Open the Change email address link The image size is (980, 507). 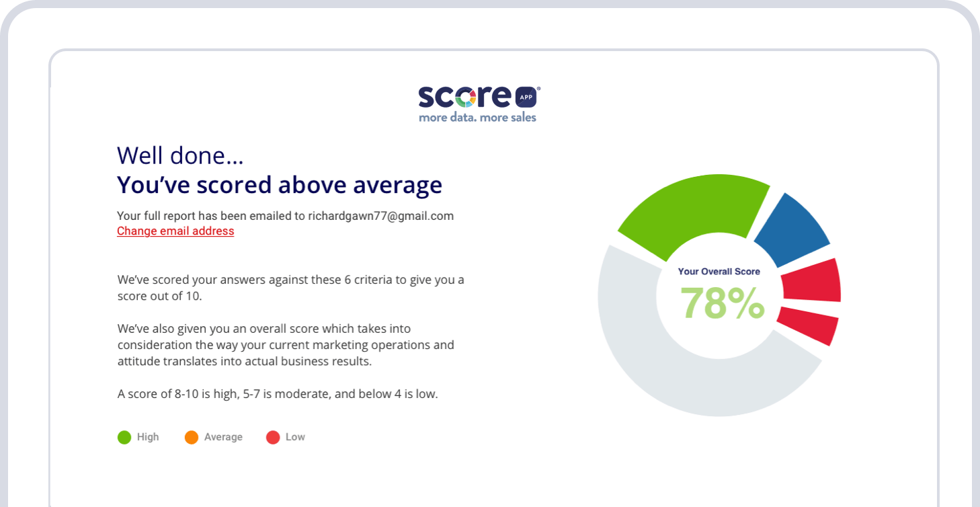tap(175, 231)
